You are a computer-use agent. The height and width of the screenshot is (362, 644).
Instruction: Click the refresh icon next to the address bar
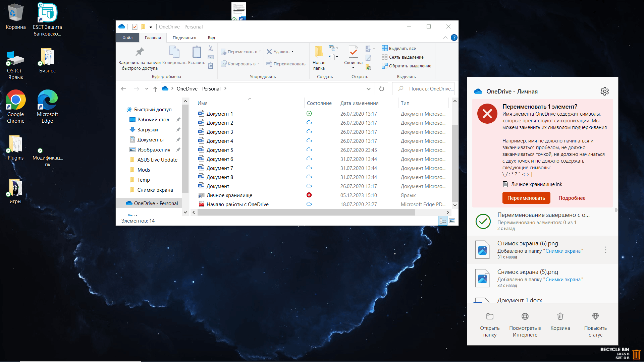point(381,89)
